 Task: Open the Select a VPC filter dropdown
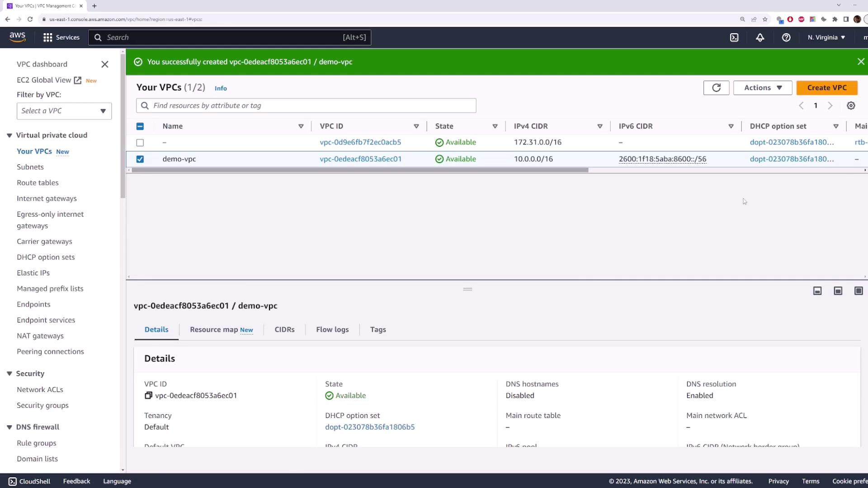64,111
